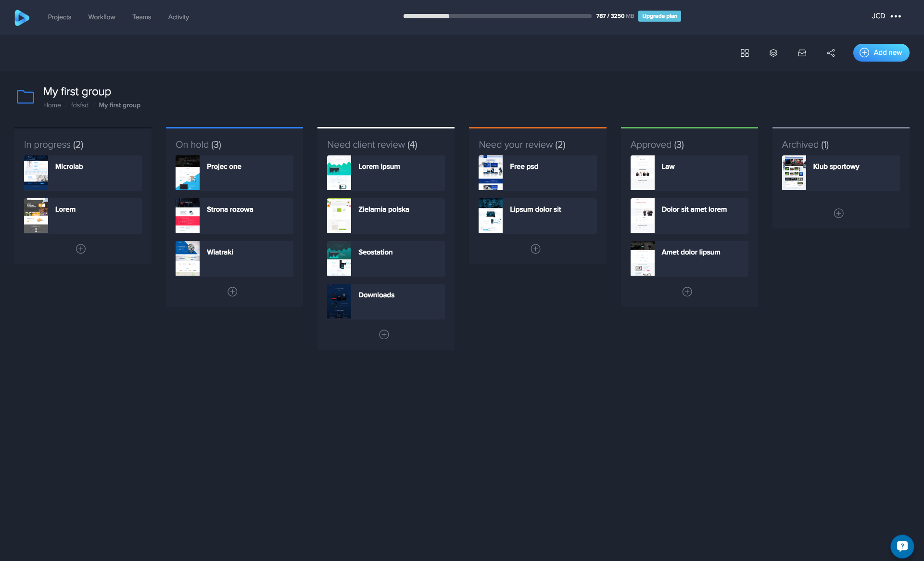The height and width of the screenshot is (561, 924).
Task: Click the share icon in toolbar
Action: (x=831, y=53)
